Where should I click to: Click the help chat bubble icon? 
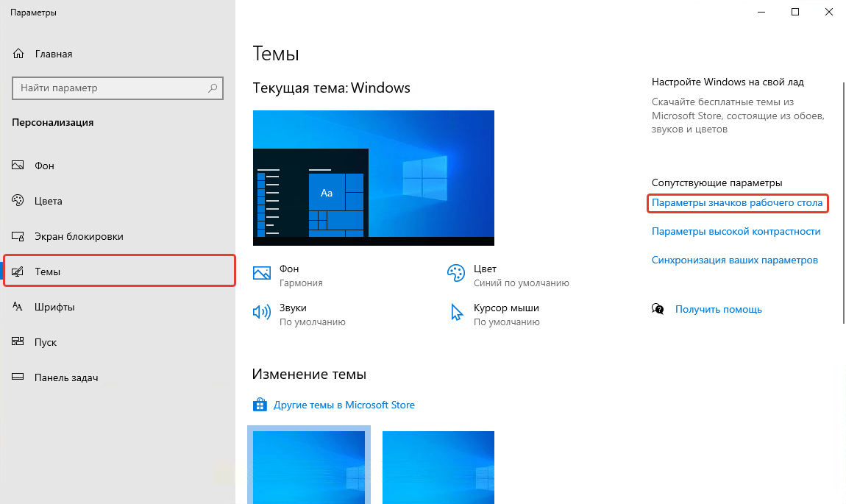(658, 309)
